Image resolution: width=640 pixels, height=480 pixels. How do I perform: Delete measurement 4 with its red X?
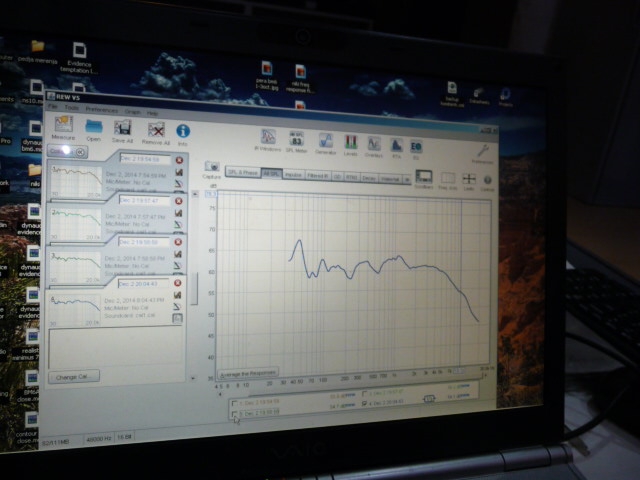pos(178,283)
